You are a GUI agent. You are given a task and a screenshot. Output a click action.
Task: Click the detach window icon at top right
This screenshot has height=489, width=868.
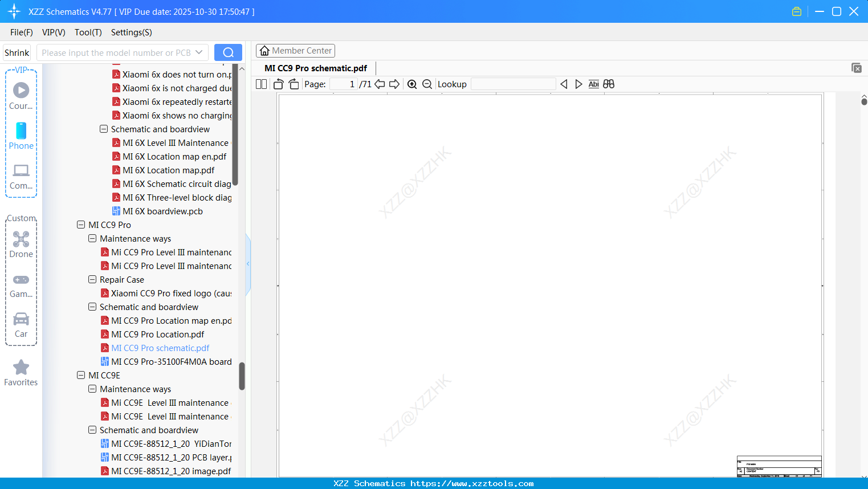tap(856, 68)
